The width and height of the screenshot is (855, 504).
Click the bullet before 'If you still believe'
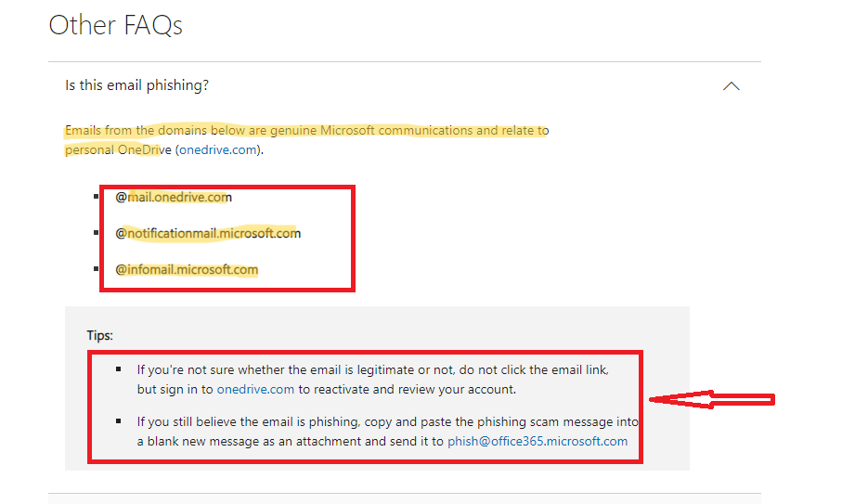click(x=118, y=421)
